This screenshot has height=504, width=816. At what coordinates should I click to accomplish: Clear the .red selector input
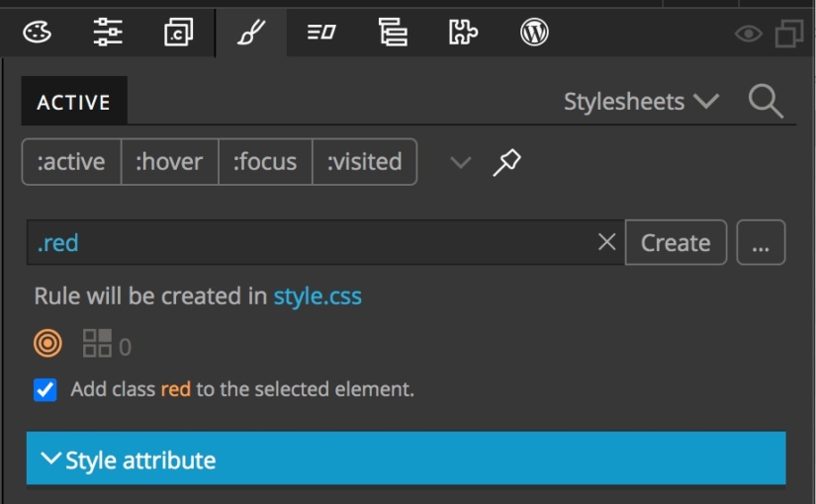[x=606, y=242]
